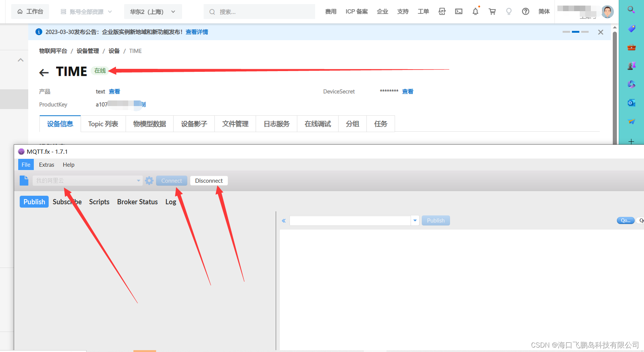Open the chess games icon in Edge sidebar
Image resolution: width=644 pixels, height=352 pixels.
pos(631,66)
